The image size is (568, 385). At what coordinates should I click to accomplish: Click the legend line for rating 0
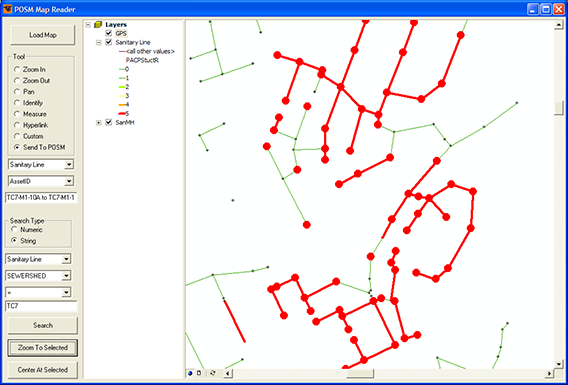click(122, 69)
